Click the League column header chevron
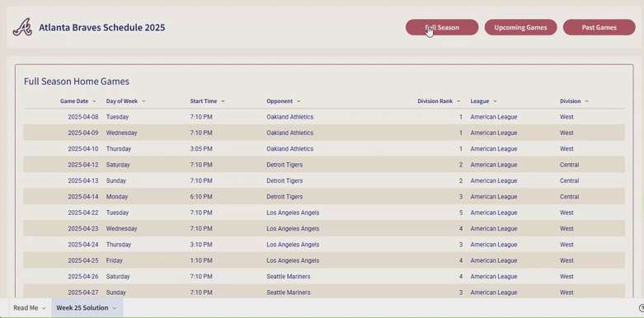Screen dimensions: 644x318 [x=495, y=101]
